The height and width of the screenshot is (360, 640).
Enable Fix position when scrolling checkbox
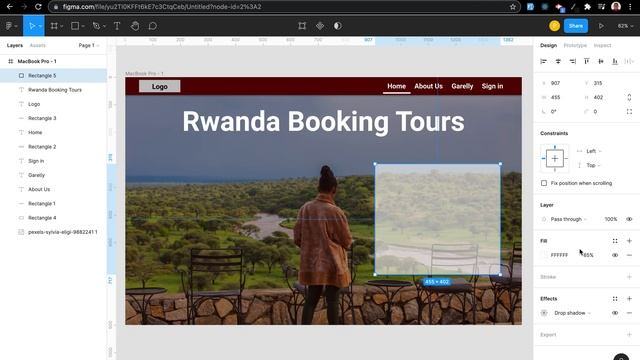click(x=544, y=183)
